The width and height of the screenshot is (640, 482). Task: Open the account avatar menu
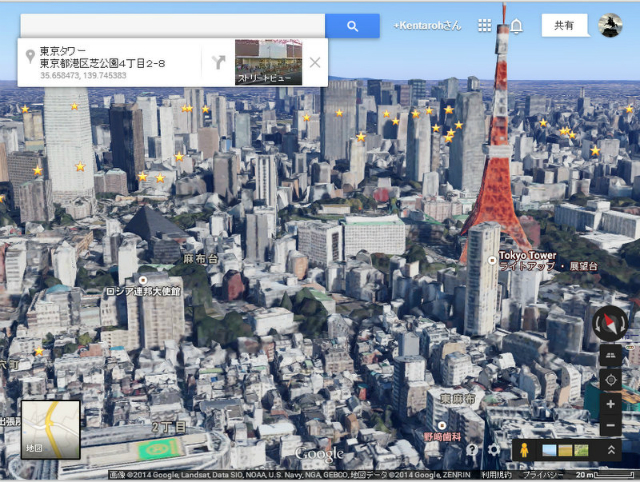(610, 25)
